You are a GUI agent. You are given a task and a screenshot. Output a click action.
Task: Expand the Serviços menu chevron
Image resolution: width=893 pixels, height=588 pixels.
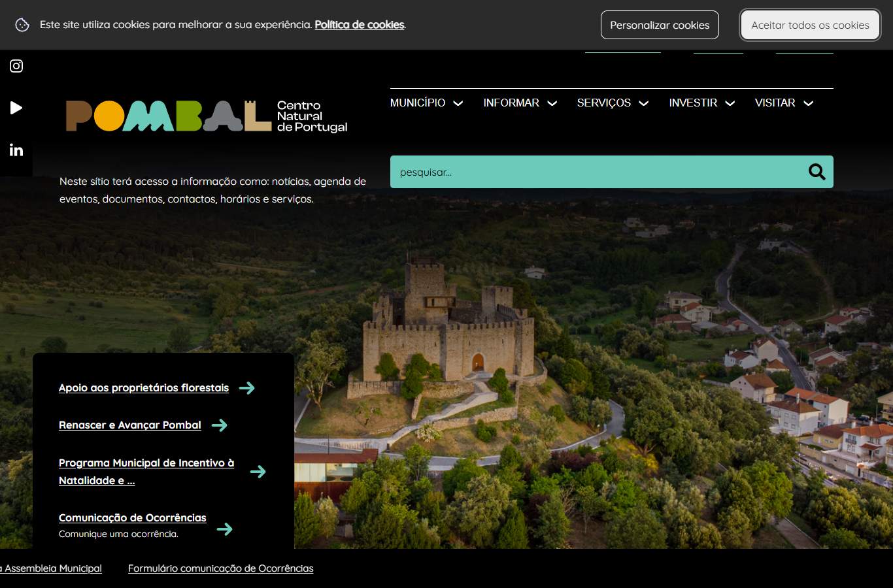[644, 103]
